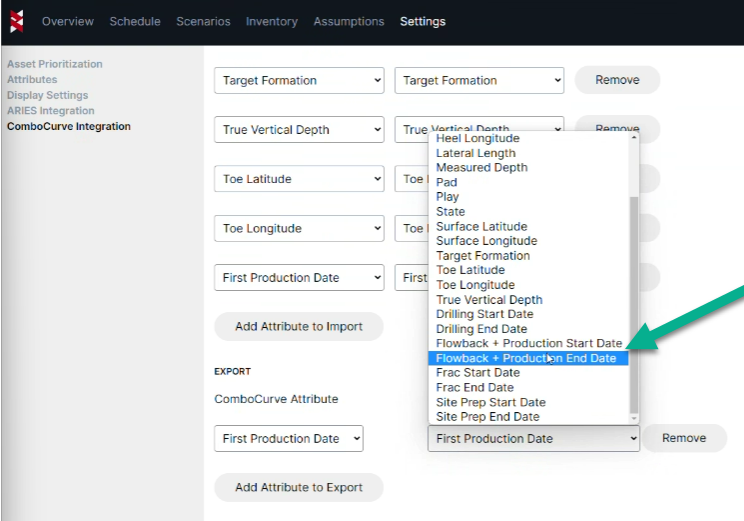Open the Overview tab

coord(67,21)
